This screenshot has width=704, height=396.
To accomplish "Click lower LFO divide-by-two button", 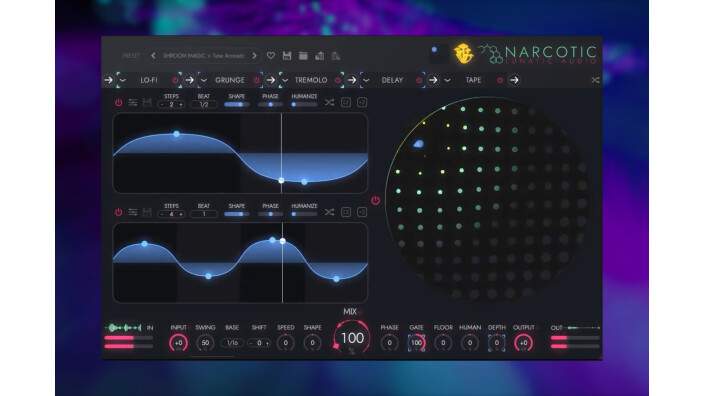I will (x=346, y=212).
